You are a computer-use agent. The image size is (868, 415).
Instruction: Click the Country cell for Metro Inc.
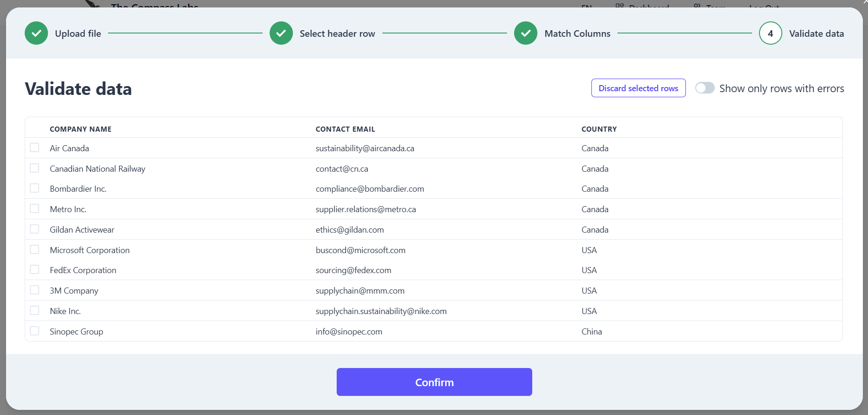pos(595,209)
